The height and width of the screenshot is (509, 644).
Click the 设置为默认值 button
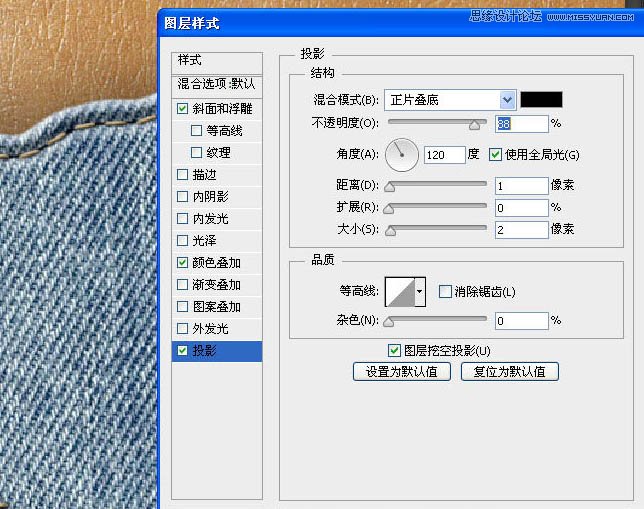[x=402, y=372]
